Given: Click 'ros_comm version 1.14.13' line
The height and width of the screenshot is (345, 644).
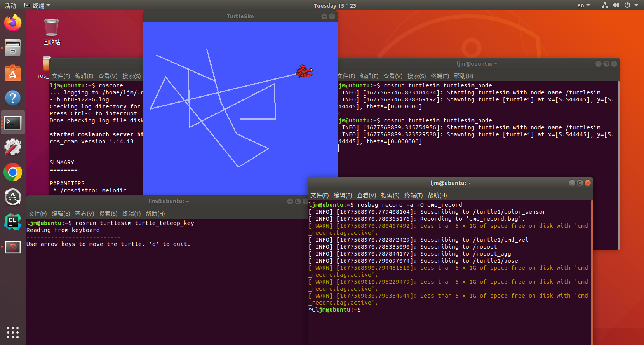Looking at the screenshot, I should 92,141.
